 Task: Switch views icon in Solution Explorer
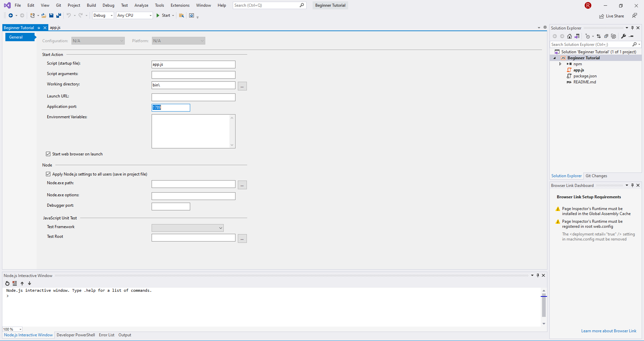point(577,36)
